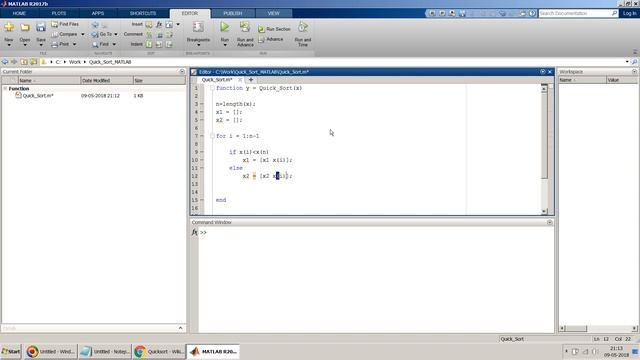Click the Print button in the toolstrip

pyautogui.click(x=60, y=44)
